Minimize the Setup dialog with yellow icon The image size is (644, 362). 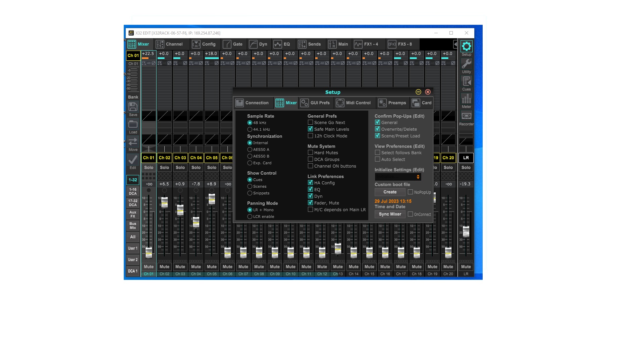pos(418,92)
